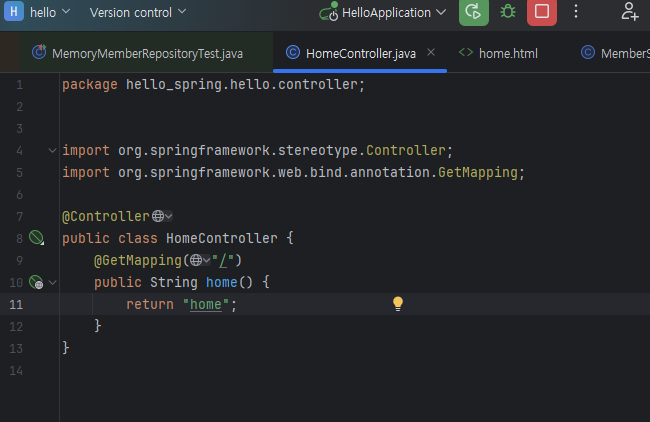Viewport: 650px width, 422px height.
Task: Click the yellow lightbulb intention icon
Action: (x=398, y=304)
